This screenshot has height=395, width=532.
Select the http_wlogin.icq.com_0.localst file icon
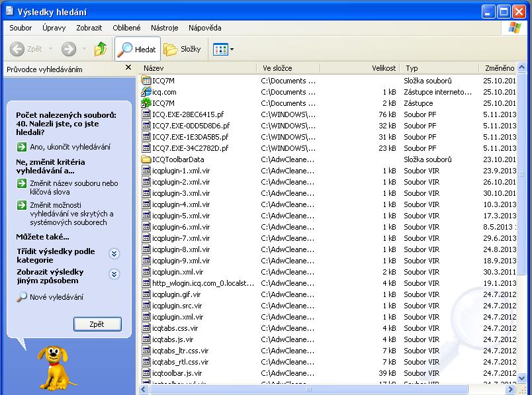146,283
